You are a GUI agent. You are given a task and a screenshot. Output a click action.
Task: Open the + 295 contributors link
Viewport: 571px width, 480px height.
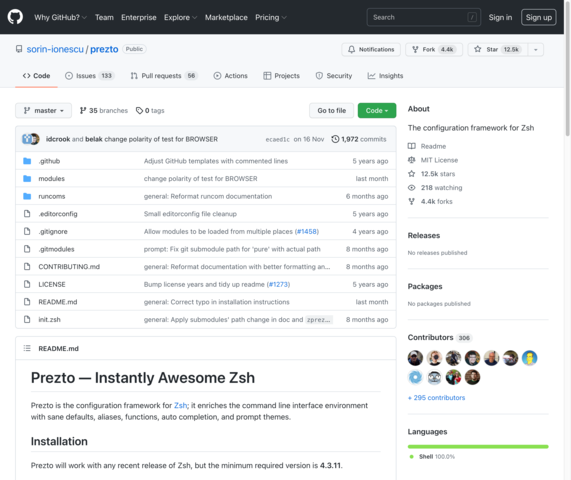pos(436,398)
